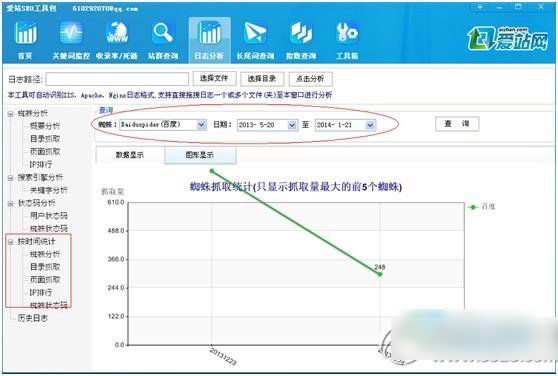Screen dimensions: 558x376
Task: Select 概要分析 in the tree
Action: (45, 126)
